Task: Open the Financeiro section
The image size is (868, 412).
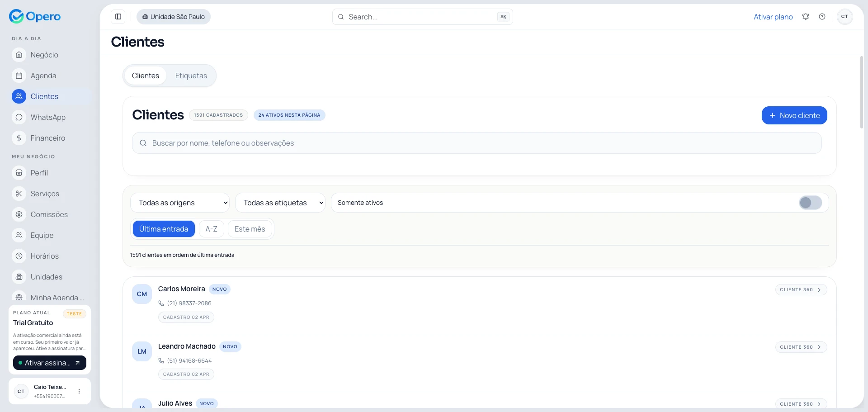Action: (48, 138)
